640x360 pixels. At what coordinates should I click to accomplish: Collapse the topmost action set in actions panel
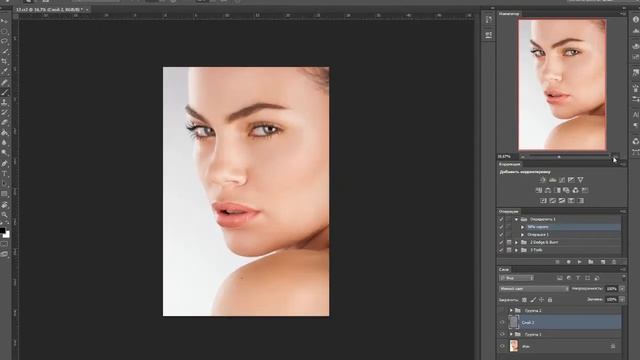pyautogui.click(x=517, y=219)
